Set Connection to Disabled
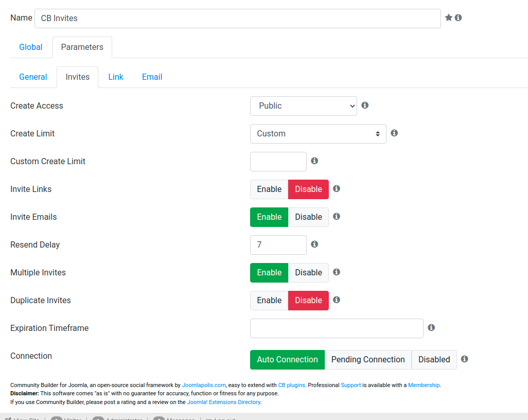This screenshot has width=528, height=420. coord(434,360)
